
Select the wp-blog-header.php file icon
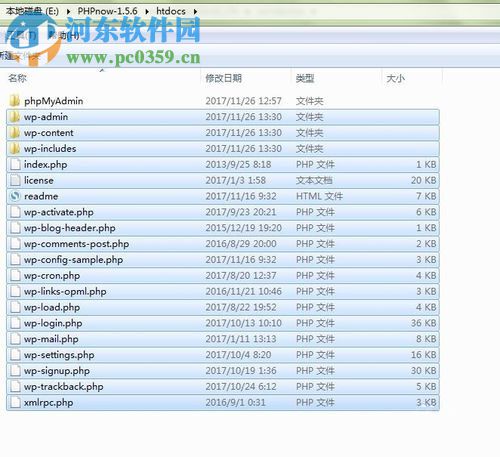[x=15, y=228]
